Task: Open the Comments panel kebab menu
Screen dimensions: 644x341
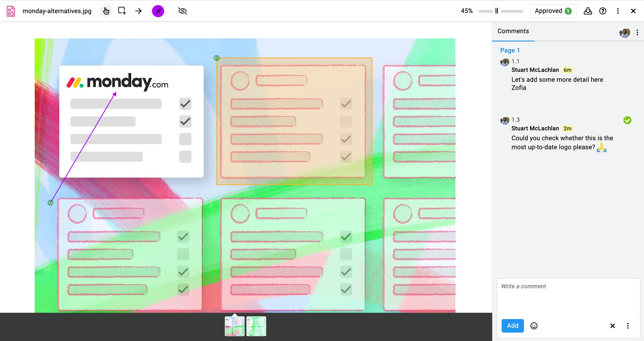Action: tap(637, 33)
